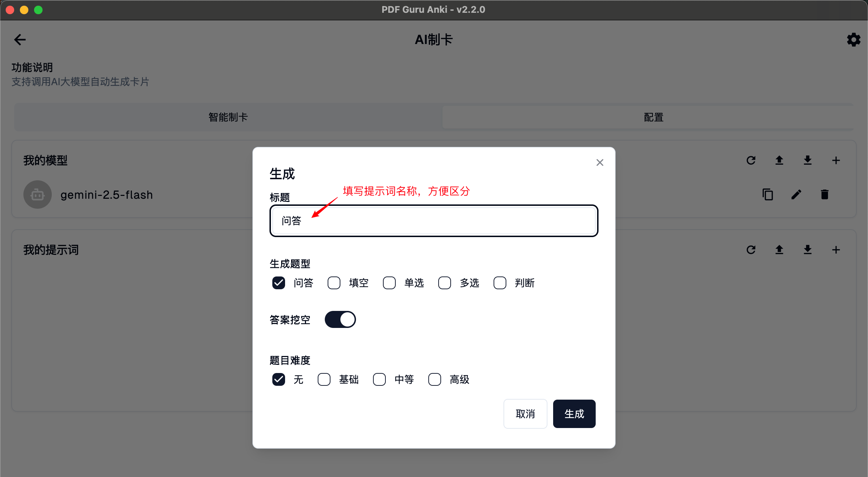Screen dimensions: 868x477
Task: Open the 配置 tab
Action: point(653,117)
